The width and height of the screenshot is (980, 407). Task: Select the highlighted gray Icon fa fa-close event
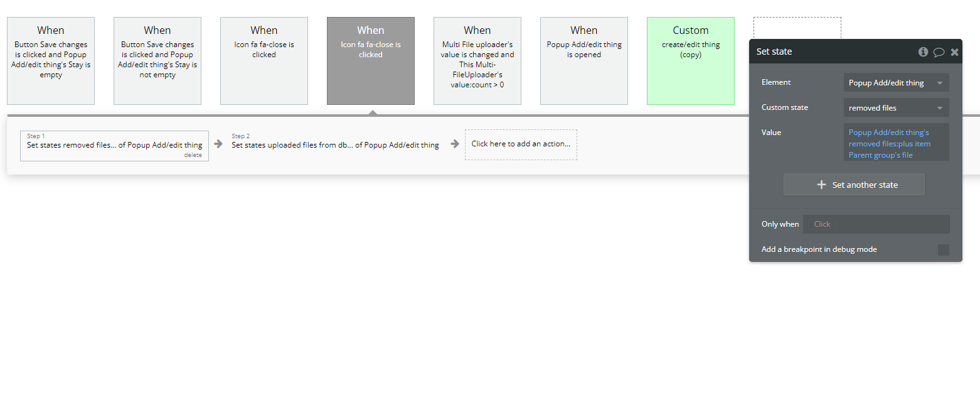[x=371, y=61]
